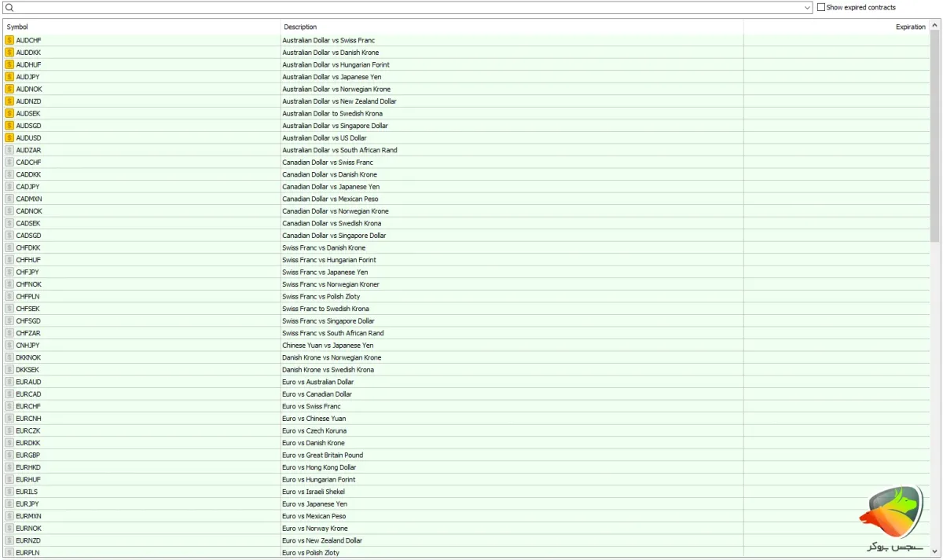Click 'Australian Dollar vs South African Rand' description
This screenshot has width=943, height=560.
(340, 150)
